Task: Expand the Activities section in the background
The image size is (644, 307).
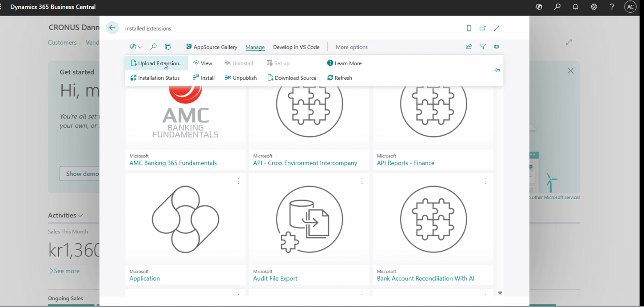Action: click(65, 215)
